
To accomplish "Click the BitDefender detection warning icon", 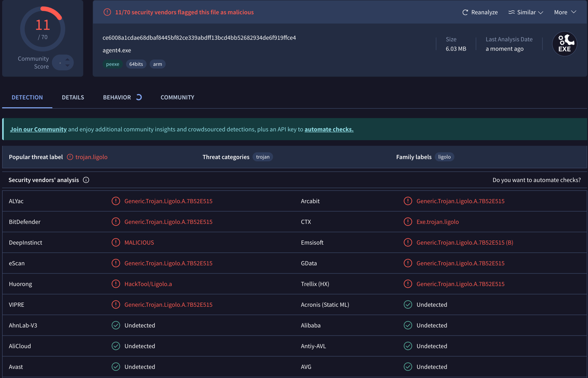I will tap(116, 222).
